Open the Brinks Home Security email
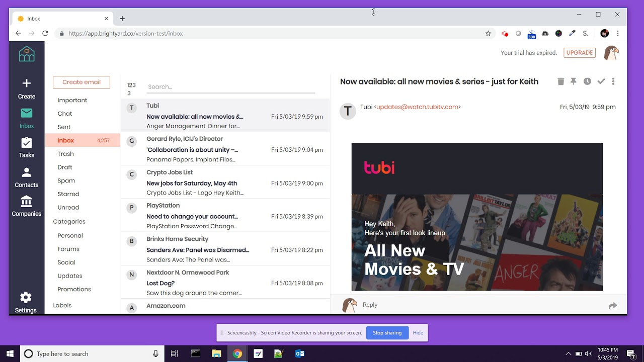The height and width of the screenshot is (362, 644). pos(225,249)
